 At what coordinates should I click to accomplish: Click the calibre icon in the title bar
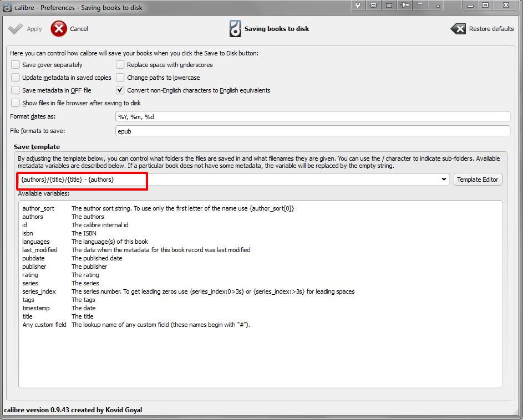tap(7, 7)
